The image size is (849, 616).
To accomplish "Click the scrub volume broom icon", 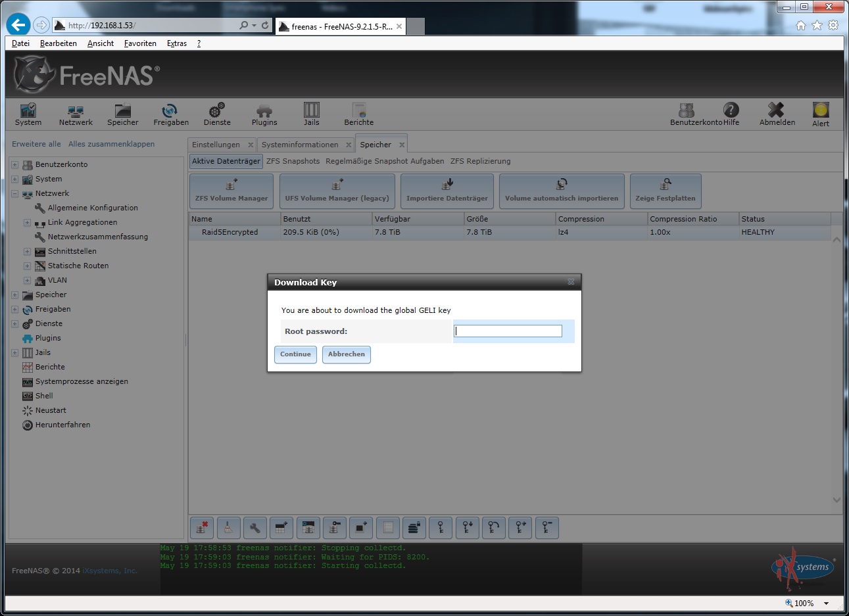I will 228,528.
